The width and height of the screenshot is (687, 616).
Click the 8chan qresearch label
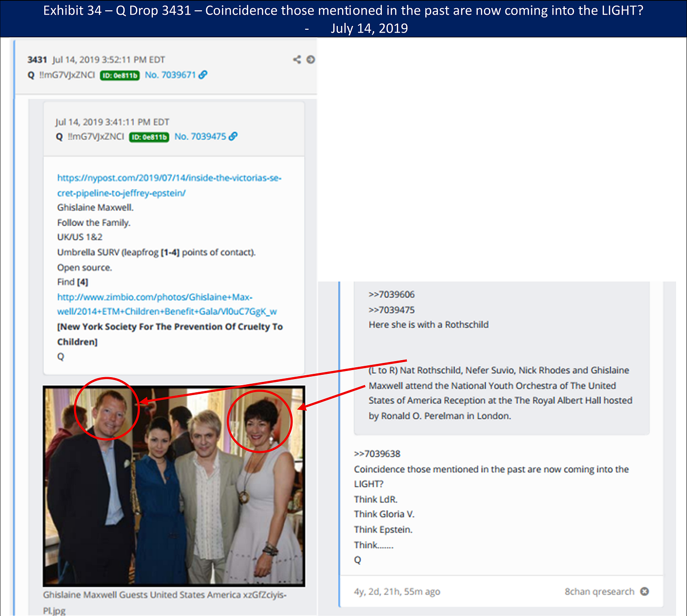tap(600, 591)
